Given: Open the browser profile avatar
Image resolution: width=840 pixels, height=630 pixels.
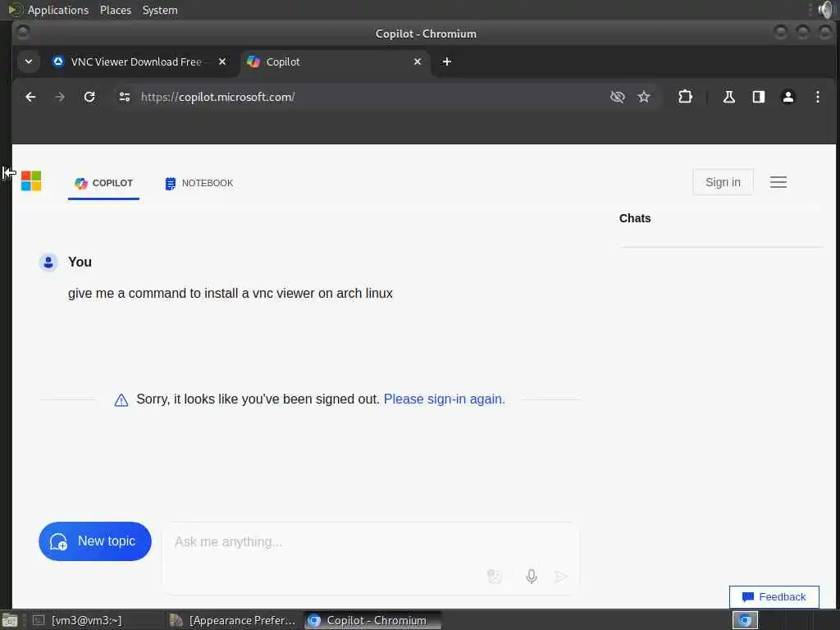Looking at the screenshot, I should point(788,97).
